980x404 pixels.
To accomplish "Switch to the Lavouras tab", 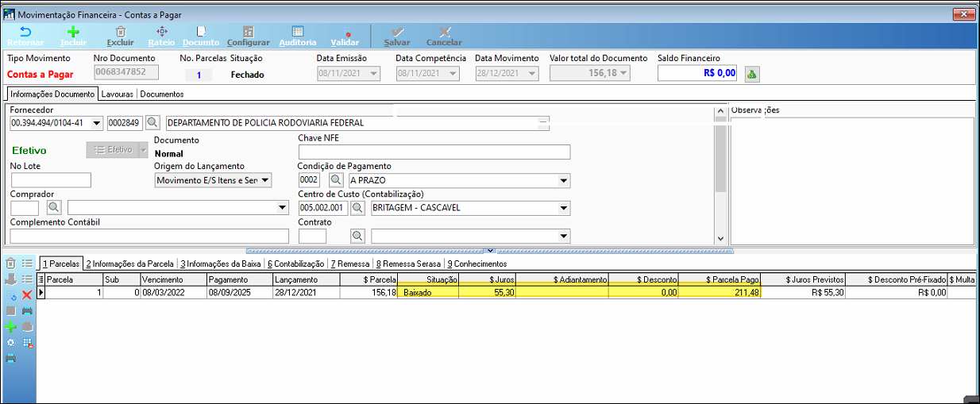I will [x=117, y=94].
